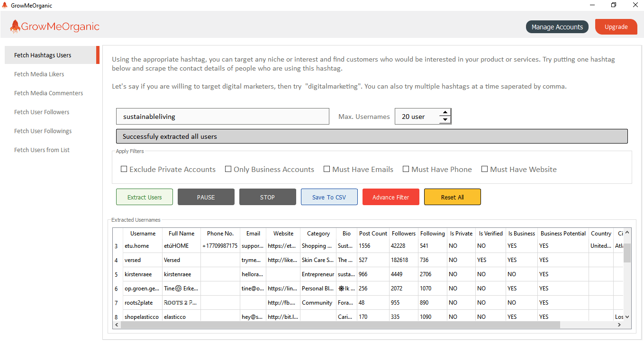Click the Business Potential column header
The width and height of the screenshot is (644, 343).
pos(563,234)
